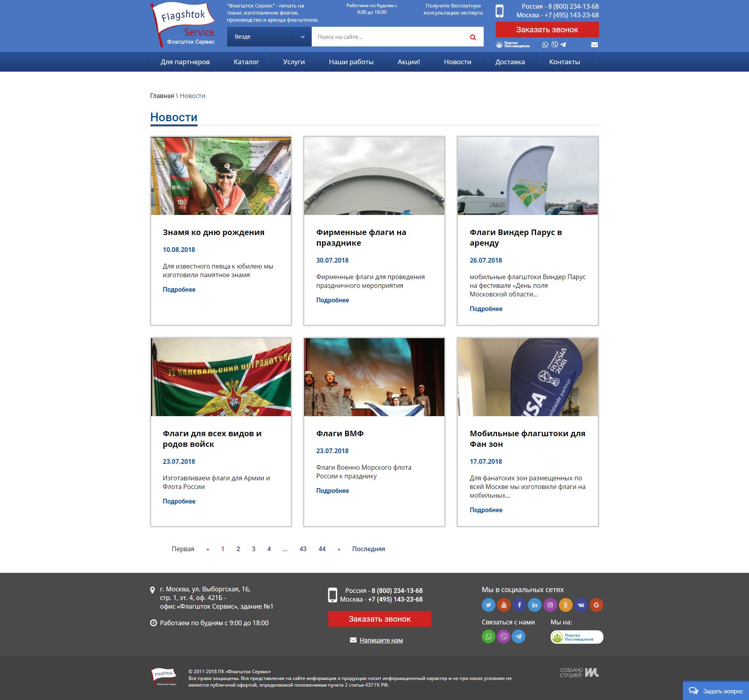Open the "Задать вопрос" chat widget

[x=716, y=691]
